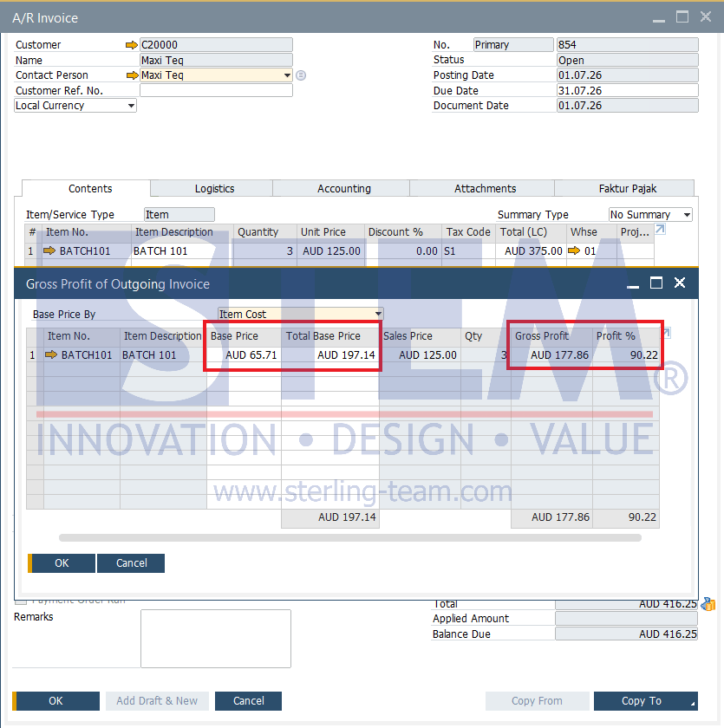This screenshot has height=728, width=724.
Task: Click OK in the Gross Profit window
Action: click(x=62, y=563)
